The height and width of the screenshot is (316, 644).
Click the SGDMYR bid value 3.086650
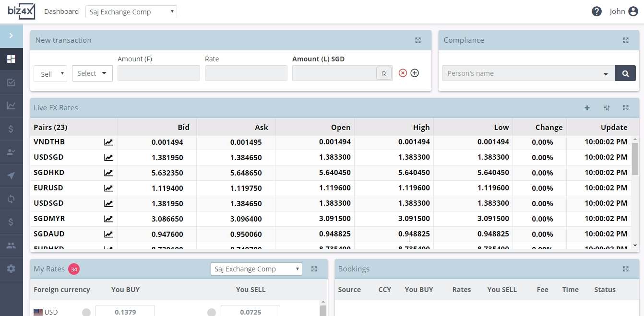pyautogui.click(x=167, y=219)
